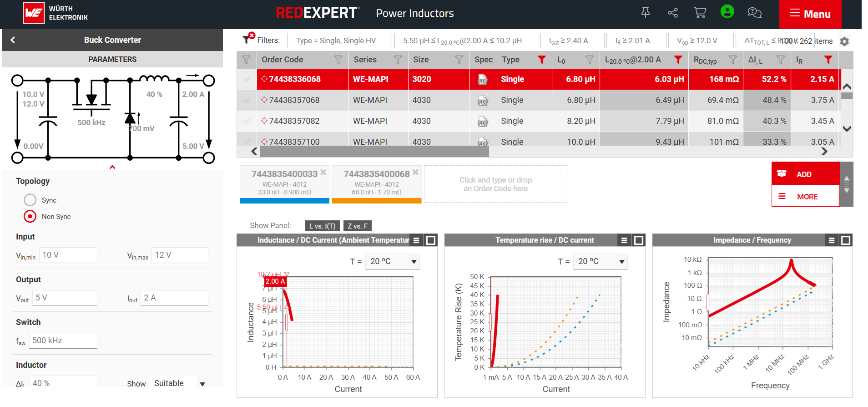
Task: Open Temperature rise panel hamburger menu
Action: (624, 240)
